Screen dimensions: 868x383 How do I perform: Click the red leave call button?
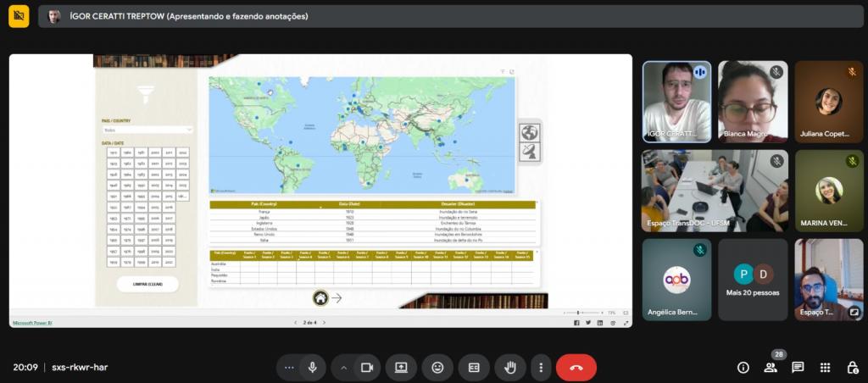576,367
